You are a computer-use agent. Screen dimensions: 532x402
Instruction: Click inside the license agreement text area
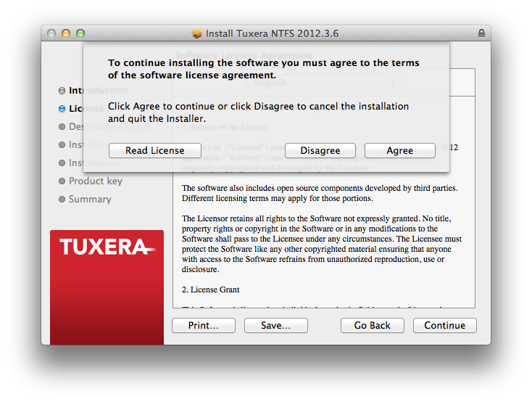click(x=323, y=239)
